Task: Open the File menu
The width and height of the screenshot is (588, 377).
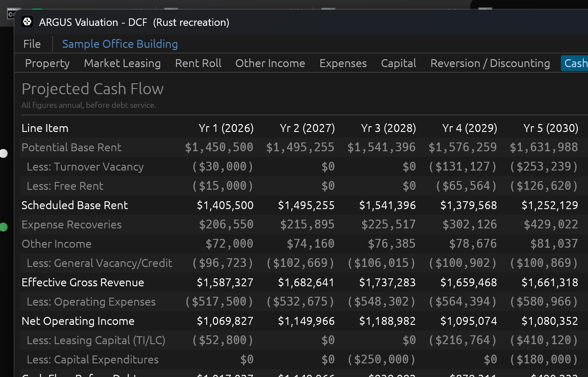Action: (32, 44)
